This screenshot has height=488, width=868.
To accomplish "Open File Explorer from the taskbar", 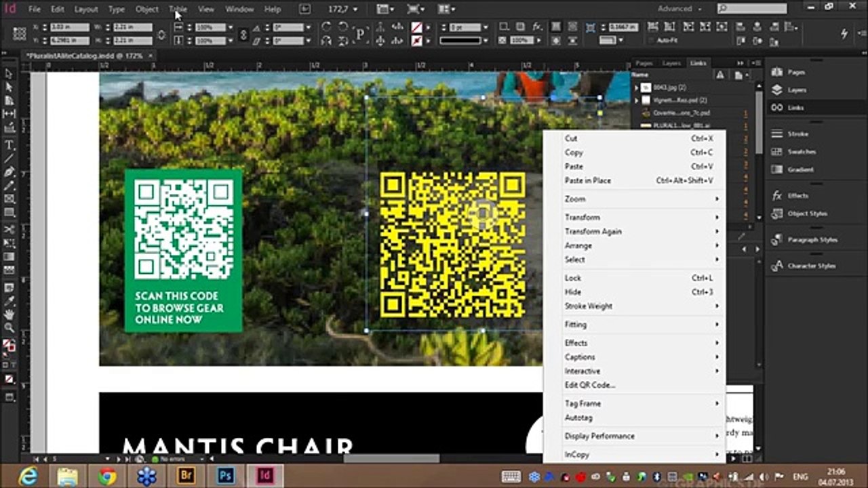I will [67, 476].
